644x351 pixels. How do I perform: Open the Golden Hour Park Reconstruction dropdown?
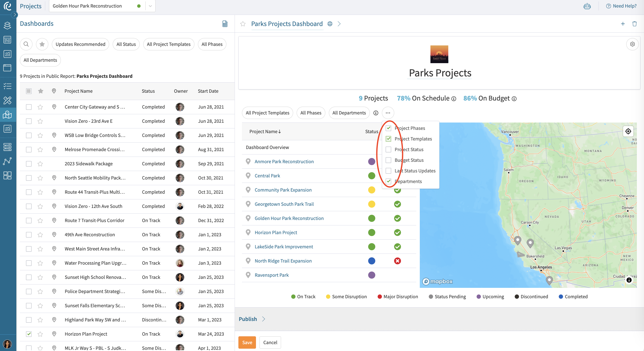tap(150, 6)
